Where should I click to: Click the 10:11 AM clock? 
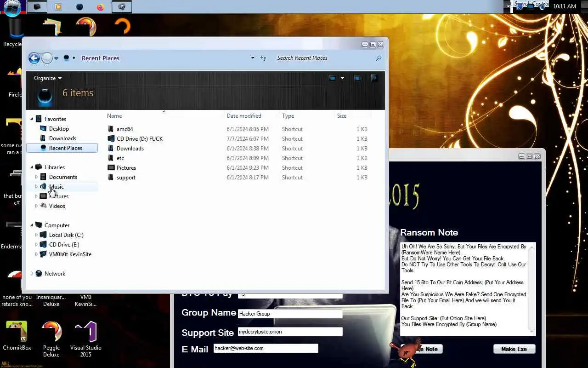565,6
